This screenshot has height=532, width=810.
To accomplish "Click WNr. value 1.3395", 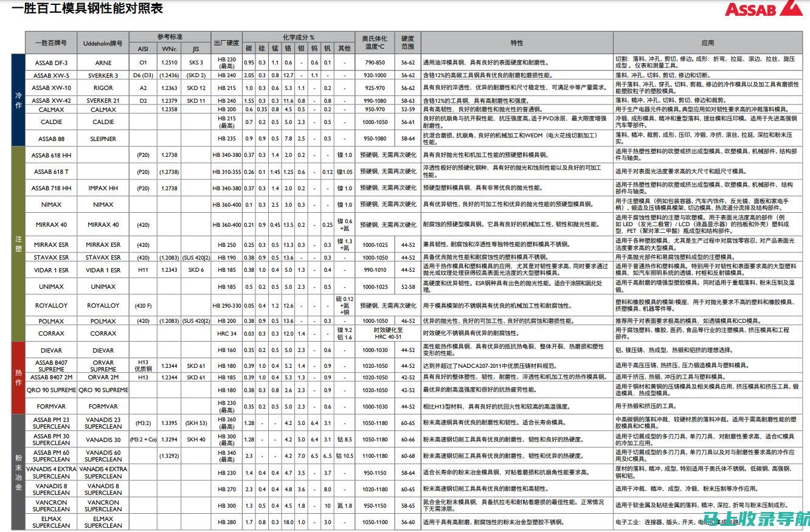I will pyautogui.click(x=168, y=423).
